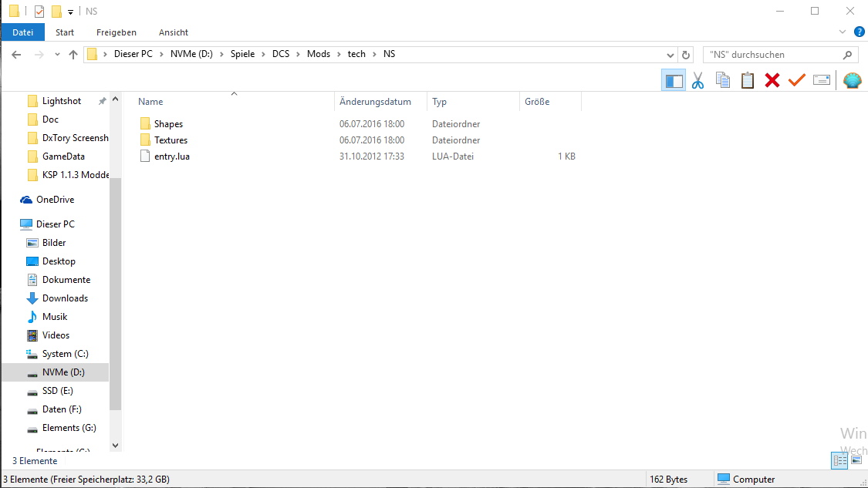The height and width of the screenshot is (488, 868).
Task: Click the Copy documents icon
Action: (722, 80)
